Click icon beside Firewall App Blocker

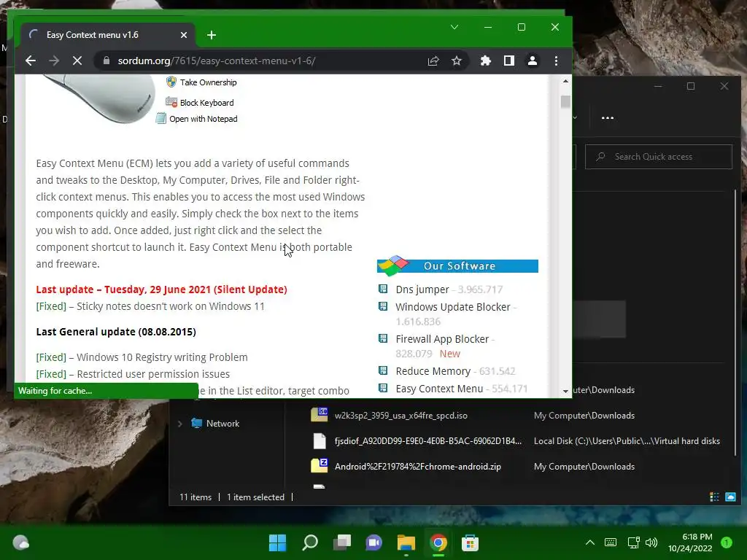(382, 338)
